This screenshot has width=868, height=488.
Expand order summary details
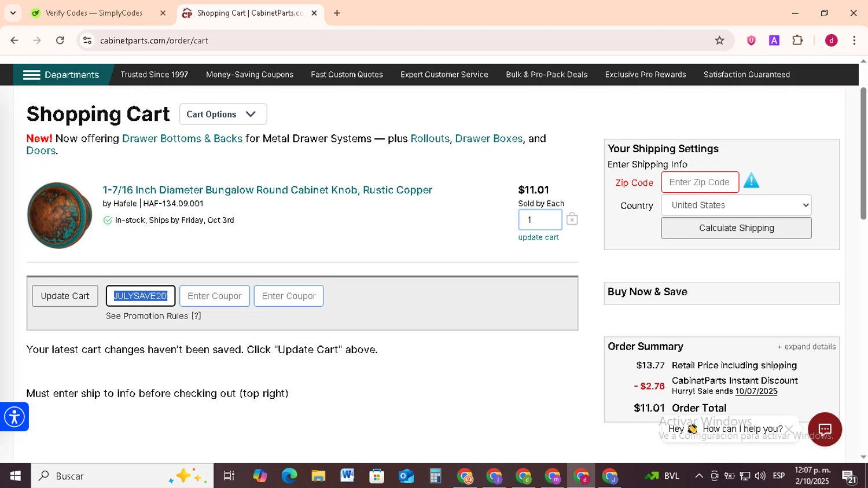(807, 347)
